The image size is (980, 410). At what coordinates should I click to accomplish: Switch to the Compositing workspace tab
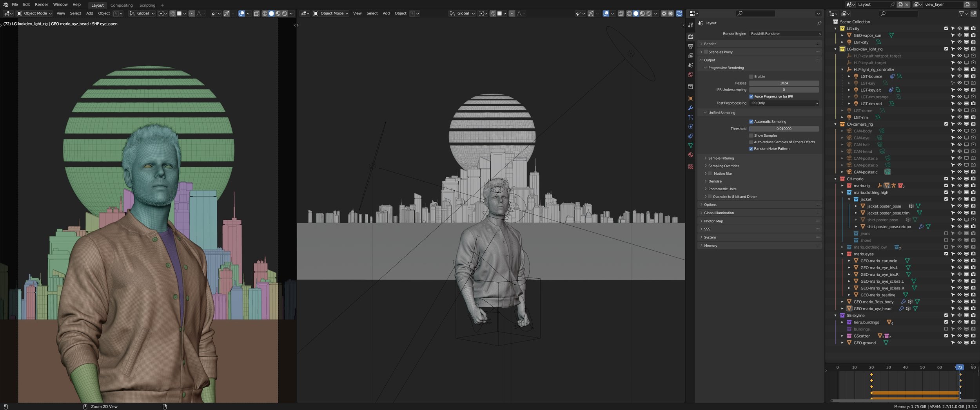[x=122, y=5]
